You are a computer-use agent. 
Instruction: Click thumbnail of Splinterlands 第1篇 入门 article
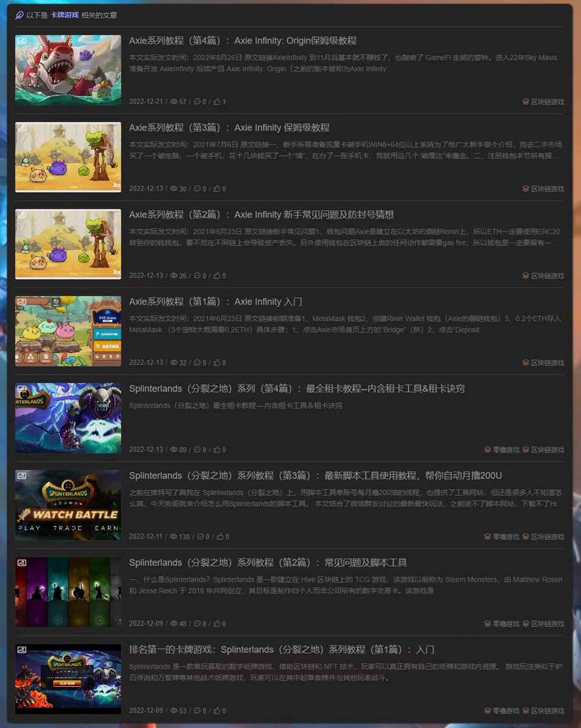tap(68, 679)
